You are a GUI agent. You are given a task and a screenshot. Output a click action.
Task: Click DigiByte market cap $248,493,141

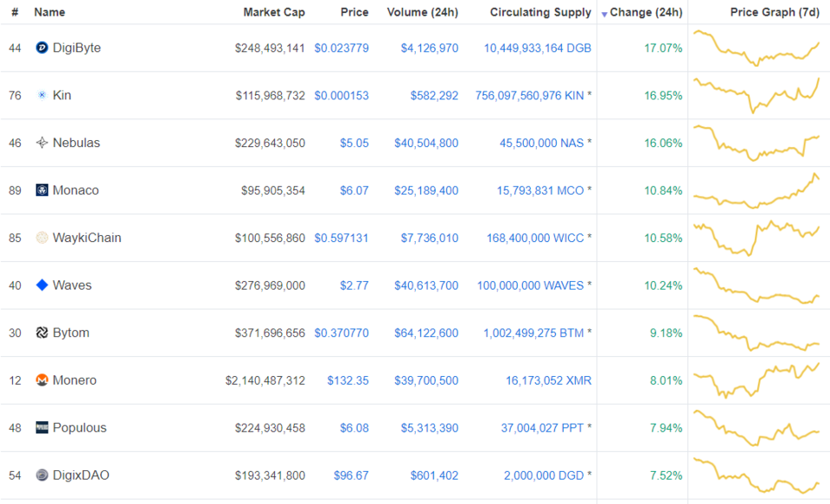point(270,48)
